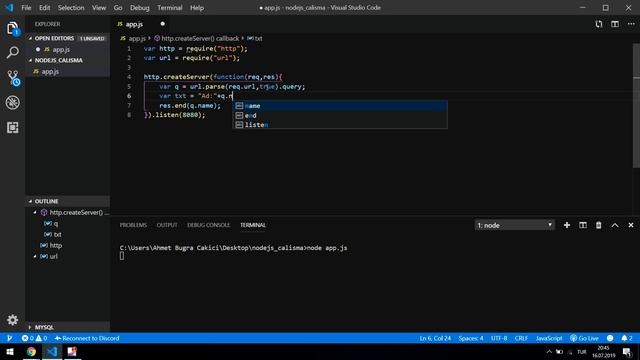Viewport: 640px width, 360px height.
Task: Change encoding via 'UTF-8' status item
Action: (x=499, y=338)
